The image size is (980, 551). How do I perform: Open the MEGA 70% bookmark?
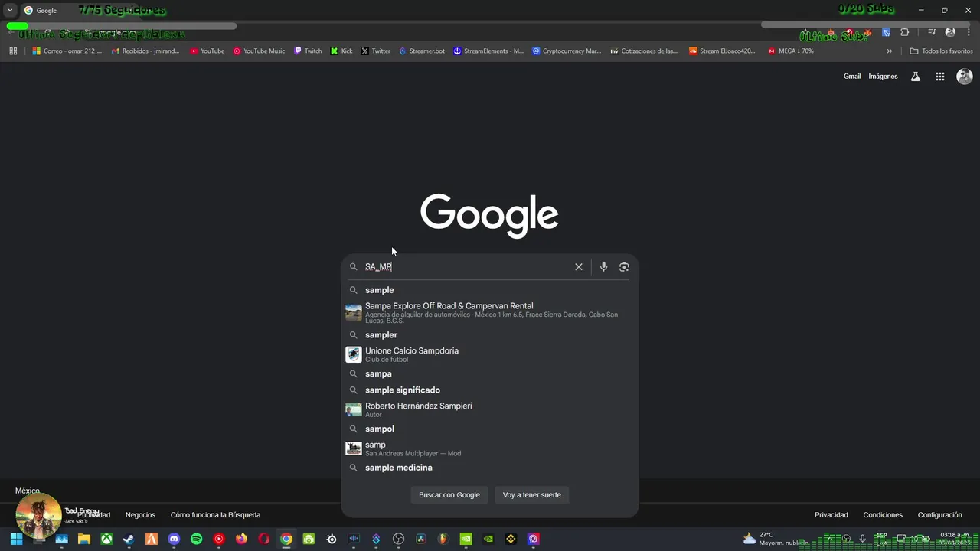coord(791,51)
